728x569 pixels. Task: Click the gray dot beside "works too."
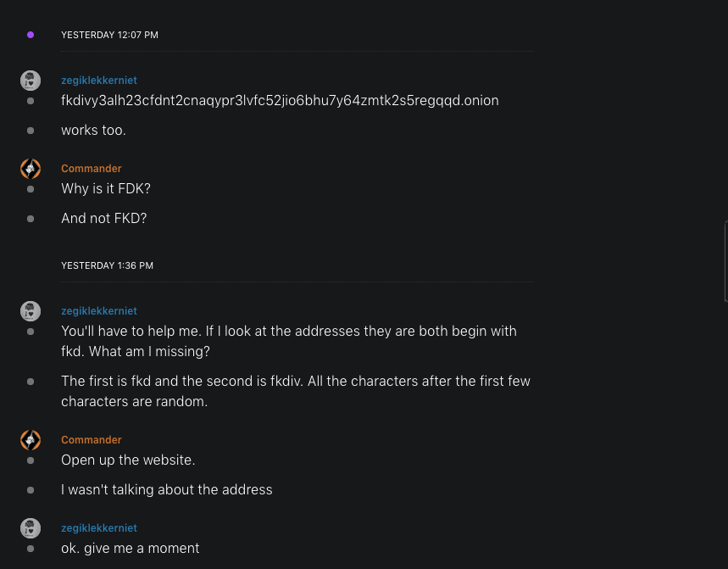(x=31, y=131)
